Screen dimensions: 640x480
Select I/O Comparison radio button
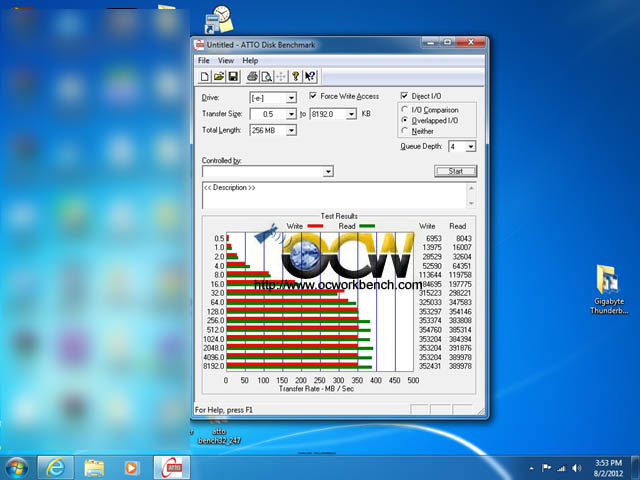[x=404, y=109]
